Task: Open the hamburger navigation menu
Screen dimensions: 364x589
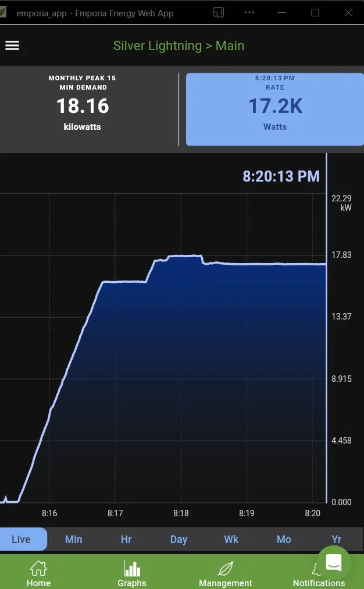Action: (12, 45)
